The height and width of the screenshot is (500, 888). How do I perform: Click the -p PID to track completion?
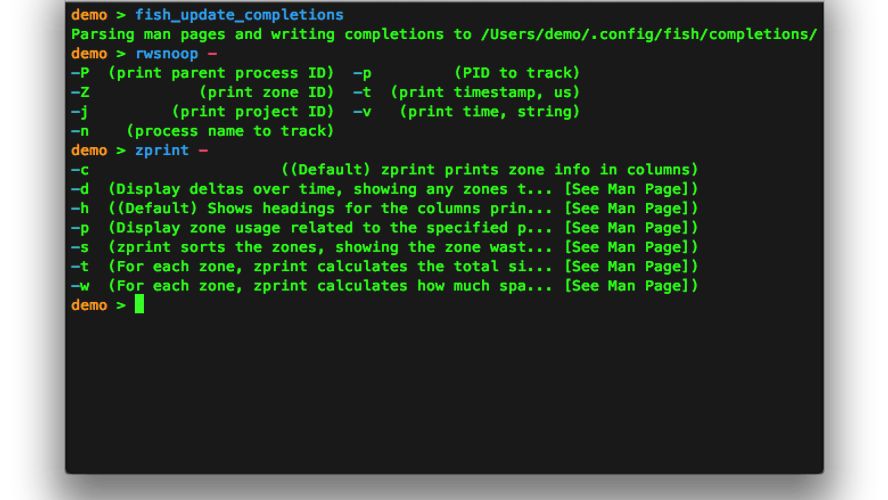[x=467, y=73]
